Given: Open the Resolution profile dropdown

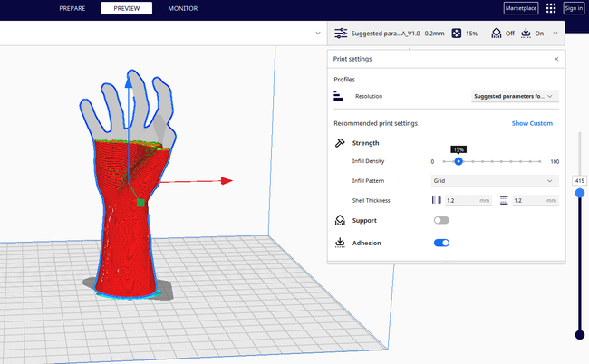Looking at the screenshot, I should click(515, 97).
